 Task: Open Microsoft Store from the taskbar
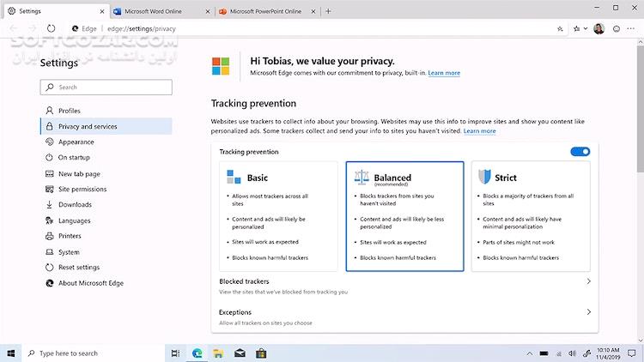tap(261, 353)
